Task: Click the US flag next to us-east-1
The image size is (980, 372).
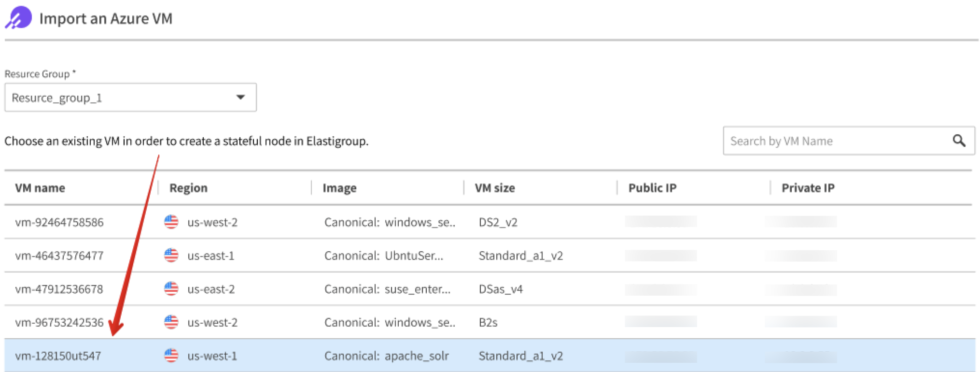Action: click(x=171, y=256)
